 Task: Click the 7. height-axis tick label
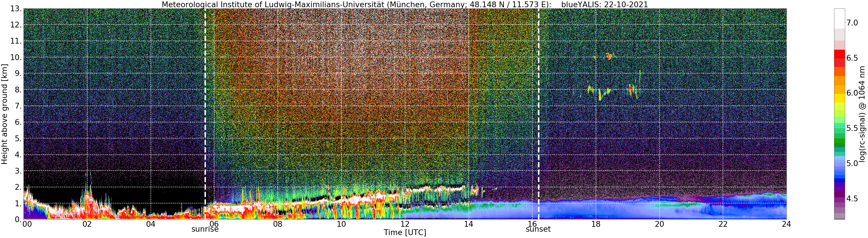19,106
